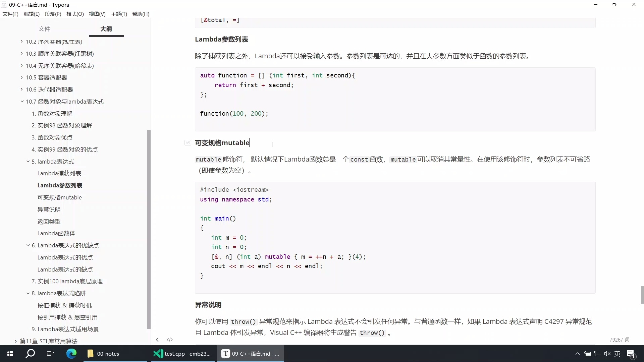This screenshot has height=362, width=644.
Task: Switch to the 文件 sidebar tab
Action: click(44, 29)
